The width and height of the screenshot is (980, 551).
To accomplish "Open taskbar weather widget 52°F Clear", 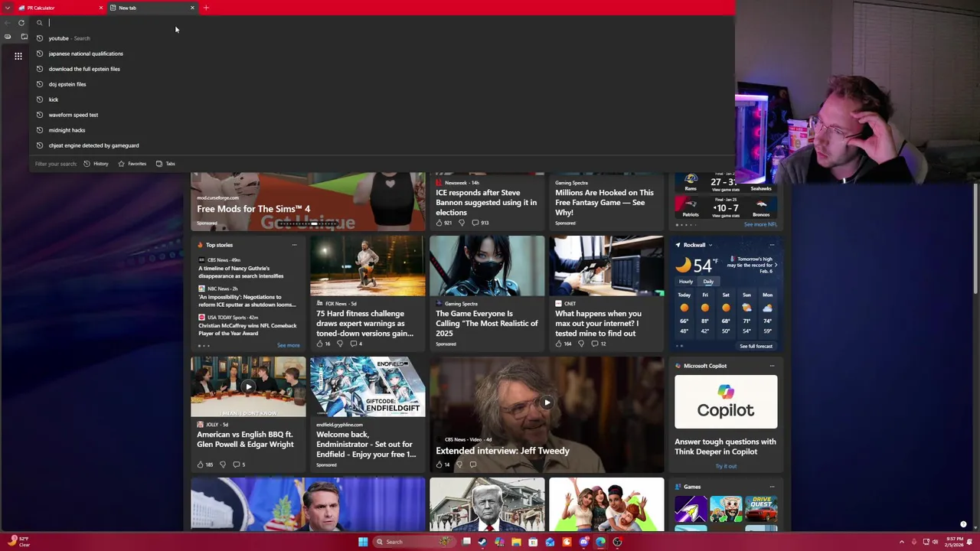I will [19, 542].
